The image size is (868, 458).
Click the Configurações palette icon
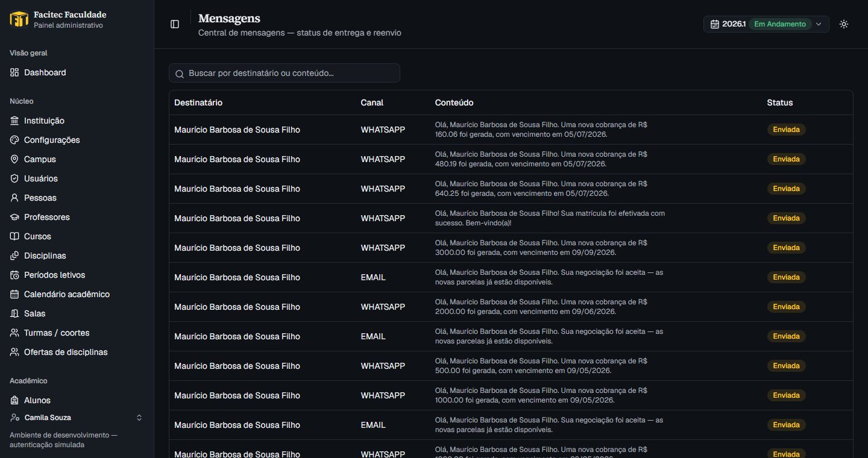14,140
